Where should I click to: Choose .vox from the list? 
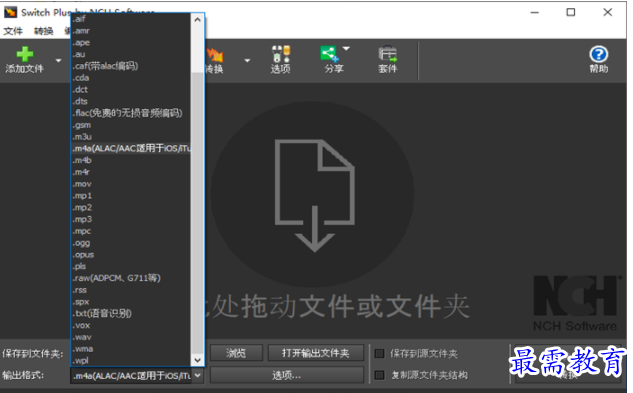pos(131,325)
